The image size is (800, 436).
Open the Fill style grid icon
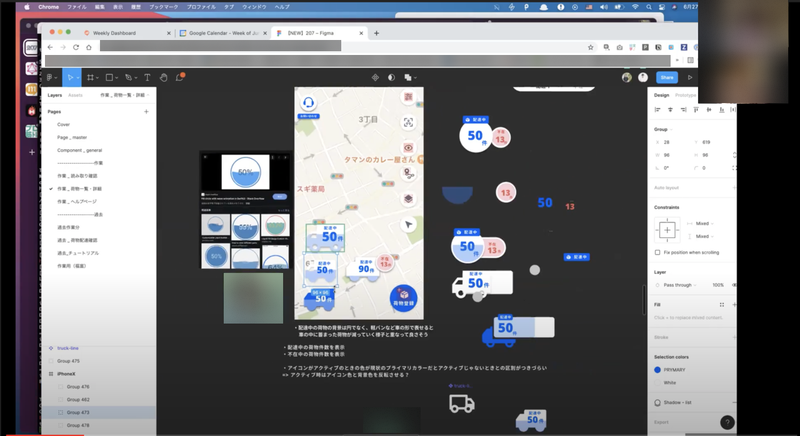click(722, 304)
